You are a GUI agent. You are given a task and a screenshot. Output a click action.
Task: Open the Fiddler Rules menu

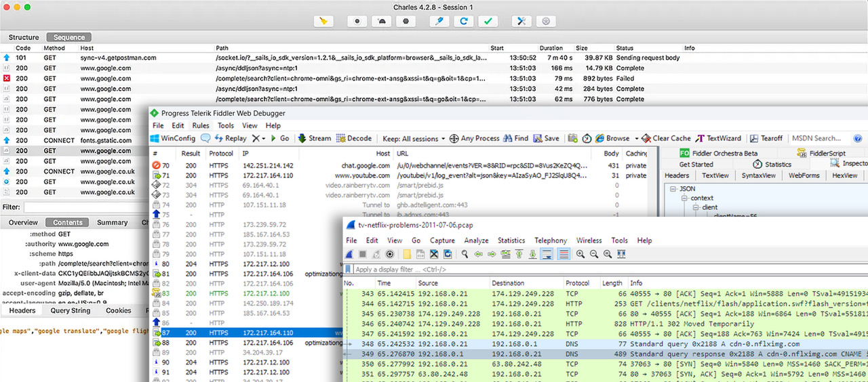[x=201, y=125]
